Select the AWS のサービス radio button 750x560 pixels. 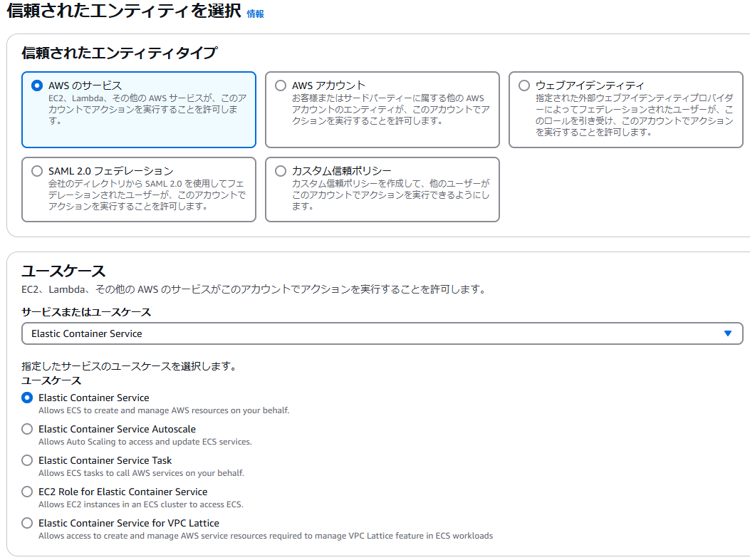37,85
